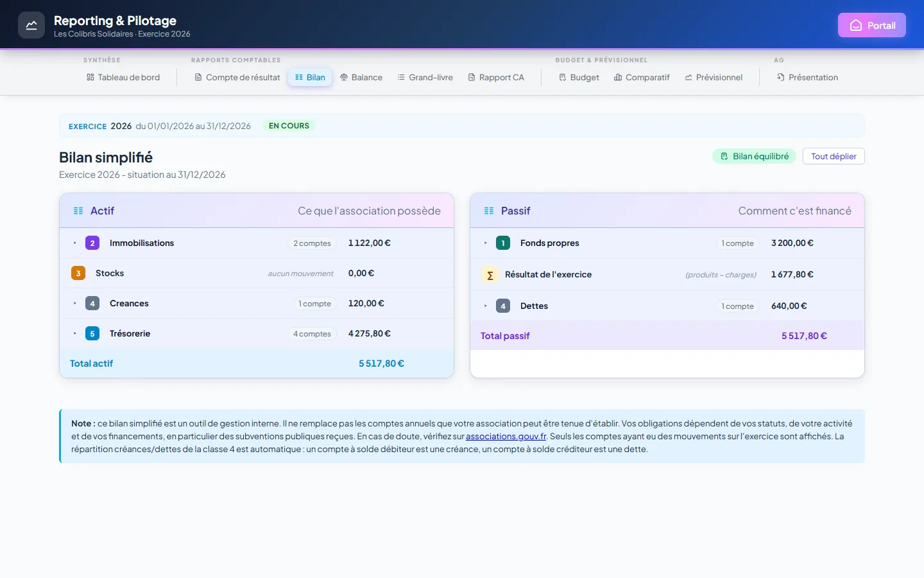Screen dimensions: 924x578
Task: Expand the Fonds propres row
Action: (486, 243)
